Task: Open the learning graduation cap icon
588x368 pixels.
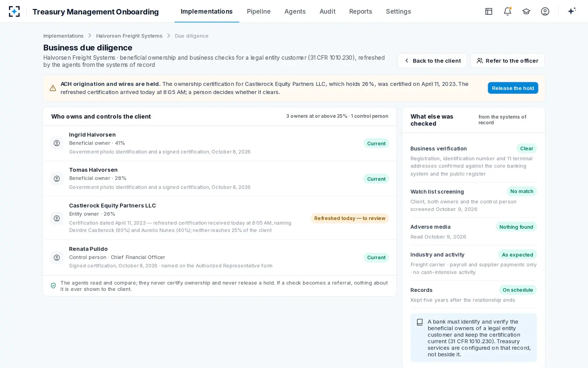Action: coord(526,11)
